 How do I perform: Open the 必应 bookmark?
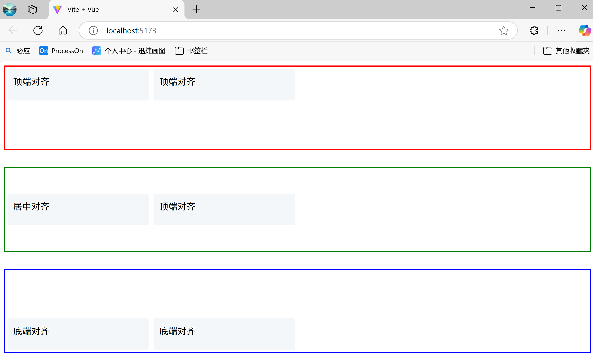[x=18, y=51]
